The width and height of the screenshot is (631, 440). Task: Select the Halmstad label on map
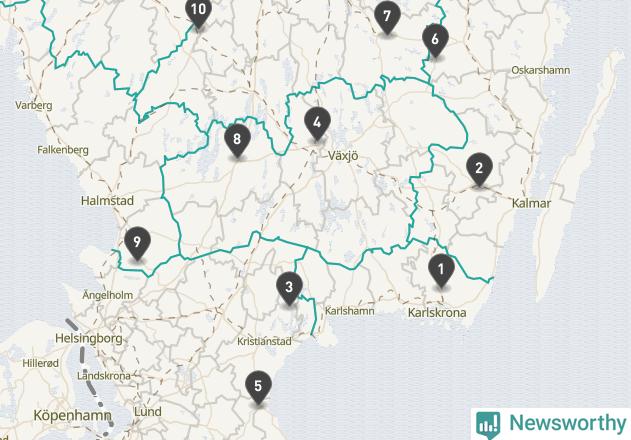[107, 200]
